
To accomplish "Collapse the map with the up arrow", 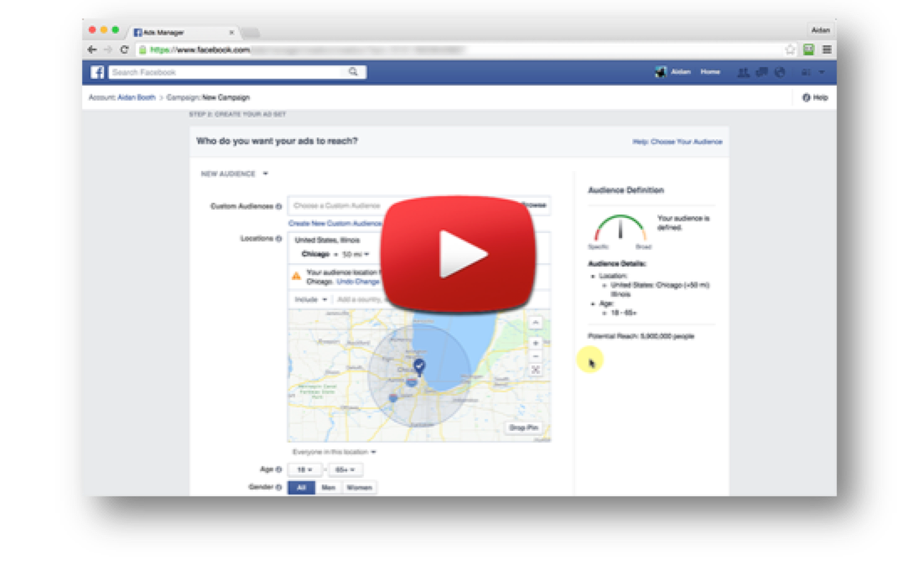I will tap(536, 322).
